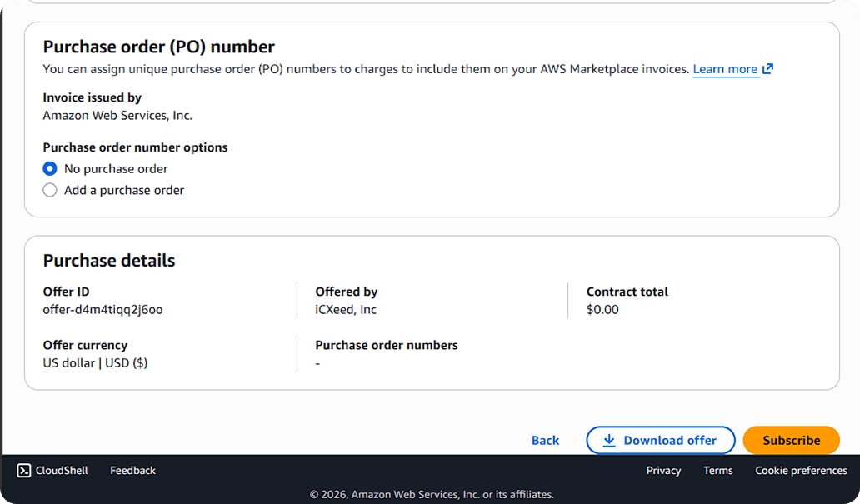The image size is (860, 504).
Task: Click Contract total label
Action: pyautogui.click(x=627, y=292)
